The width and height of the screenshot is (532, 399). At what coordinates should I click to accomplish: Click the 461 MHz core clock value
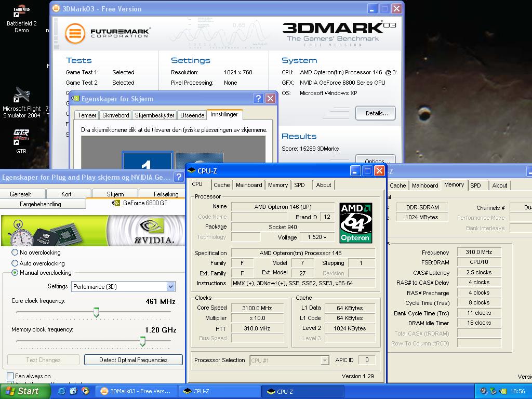(161, 301)
